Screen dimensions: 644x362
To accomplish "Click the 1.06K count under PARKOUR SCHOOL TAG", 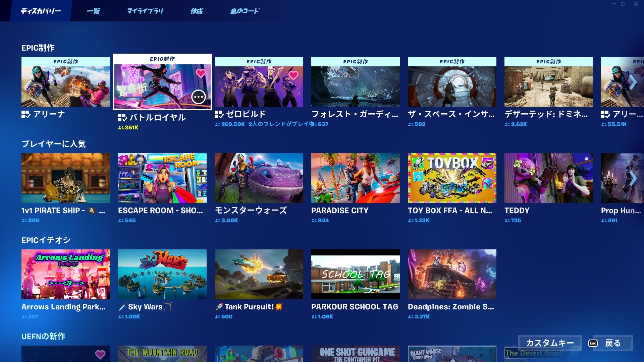I will (322, 317).
